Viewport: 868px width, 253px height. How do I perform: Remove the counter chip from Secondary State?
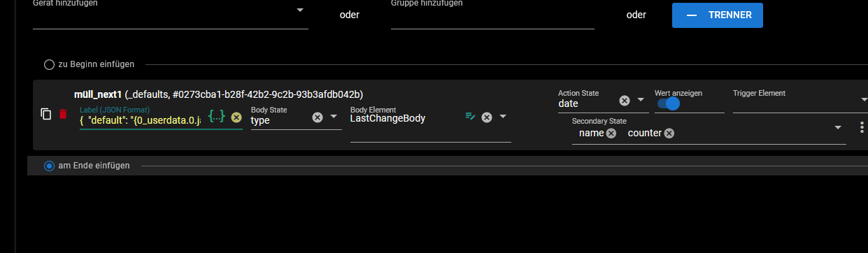[x=669, y=133]
